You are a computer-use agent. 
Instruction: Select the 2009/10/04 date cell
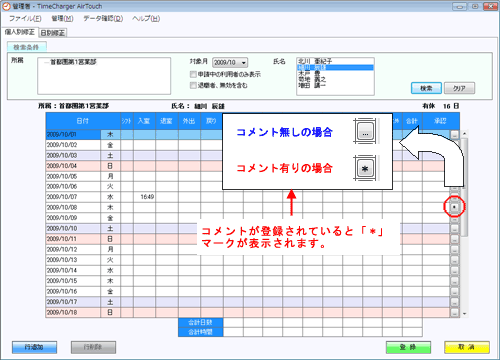point(73,166)
